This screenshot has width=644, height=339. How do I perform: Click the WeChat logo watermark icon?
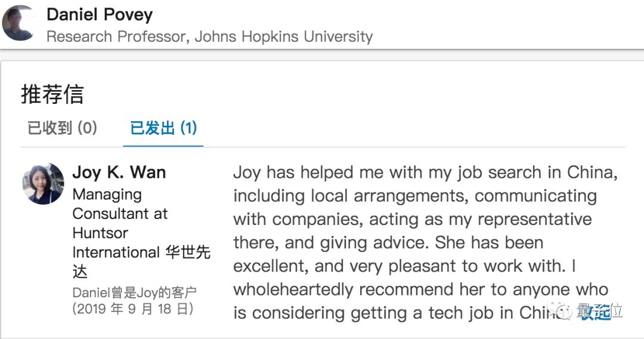561,312
